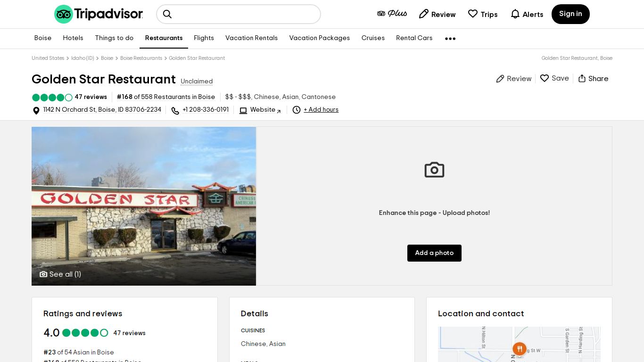Click the camera icon in upload panel
The image size is (644, 362).
point(434,170)
